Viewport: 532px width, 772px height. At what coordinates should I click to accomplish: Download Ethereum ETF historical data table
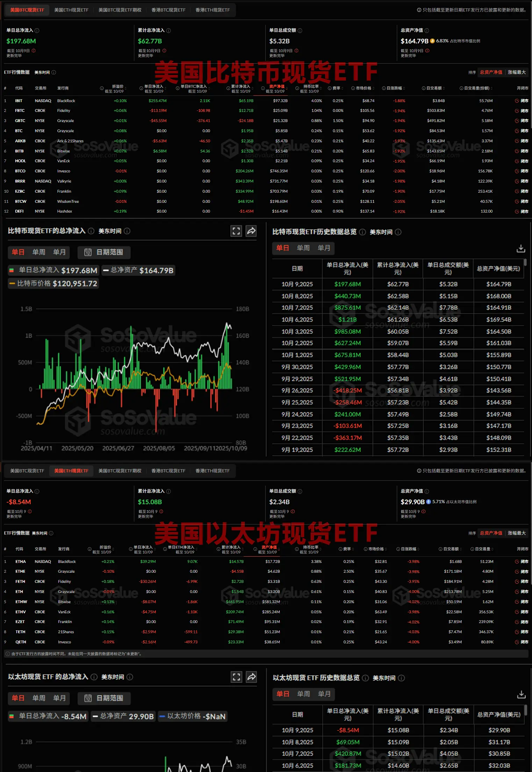pos(521,694)
